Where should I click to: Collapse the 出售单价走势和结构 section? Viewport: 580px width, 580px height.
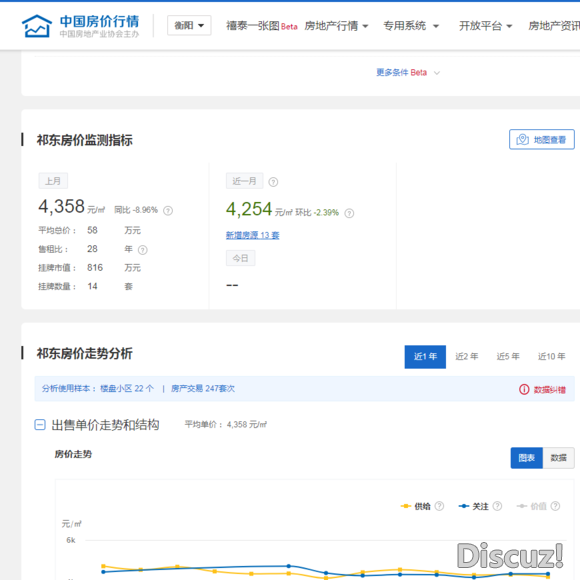click(40, 425)
